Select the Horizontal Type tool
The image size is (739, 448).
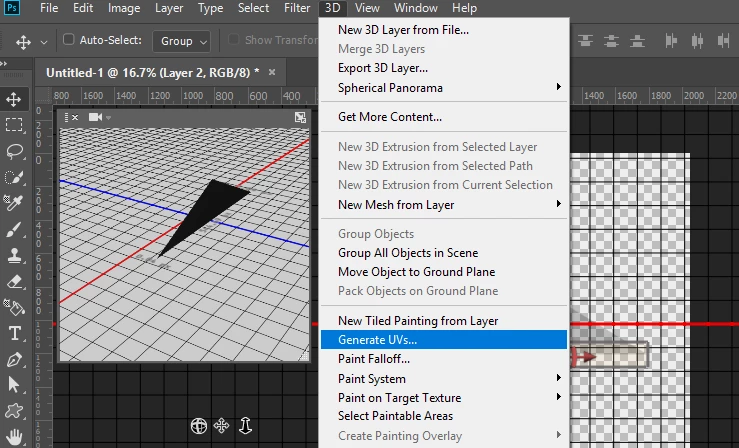click(14, 334)
